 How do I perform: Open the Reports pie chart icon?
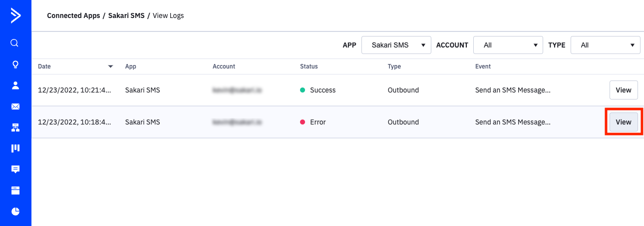click(15, 211)
